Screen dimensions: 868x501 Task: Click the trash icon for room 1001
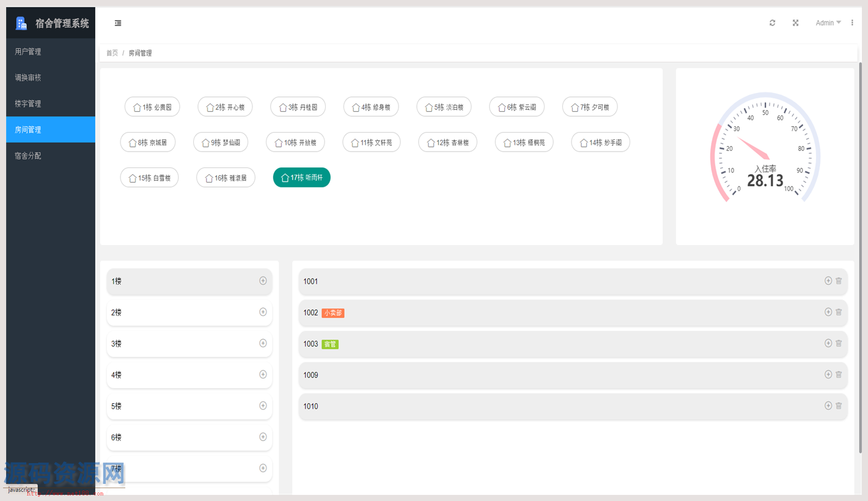pos(839,280)
